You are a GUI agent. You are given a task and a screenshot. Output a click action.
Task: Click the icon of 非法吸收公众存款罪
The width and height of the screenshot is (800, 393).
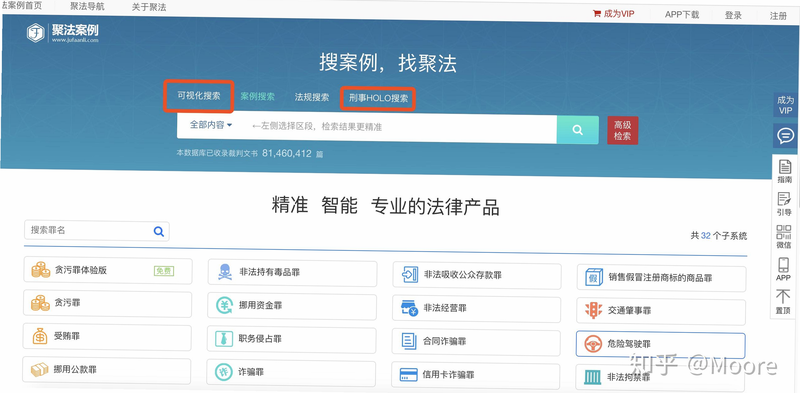coord(410,274)
